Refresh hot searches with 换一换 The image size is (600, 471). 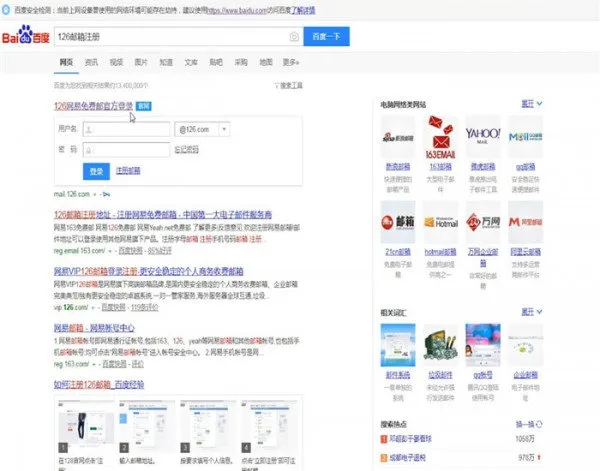529,424
